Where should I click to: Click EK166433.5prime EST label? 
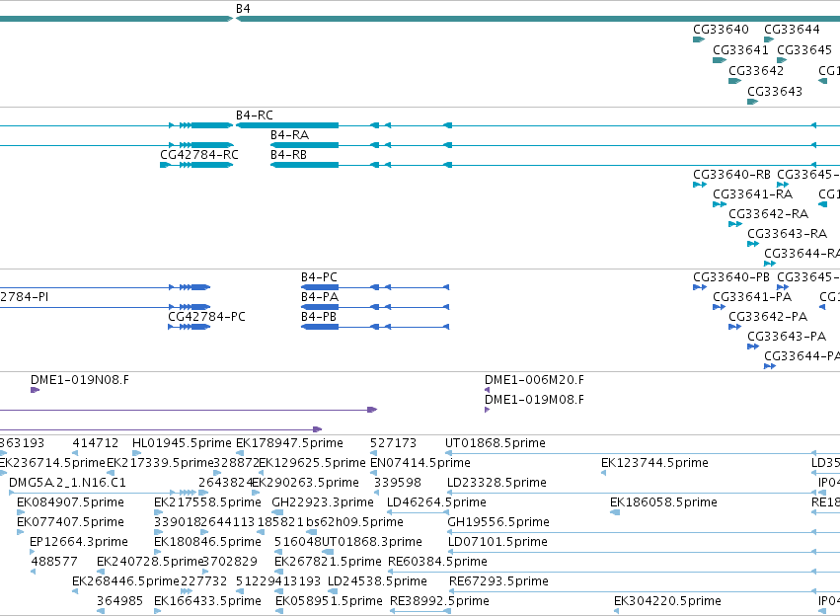point(207,602)
